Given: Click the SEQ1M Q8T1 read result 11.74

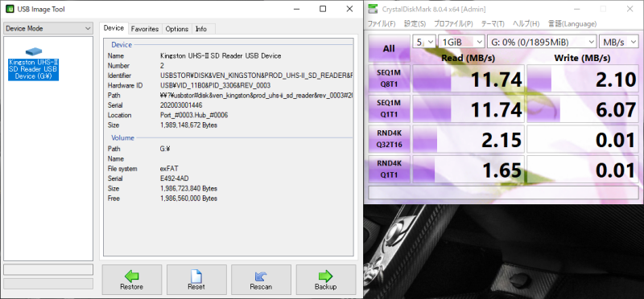Looking at the screenshot, I should (x=469, y=79).
